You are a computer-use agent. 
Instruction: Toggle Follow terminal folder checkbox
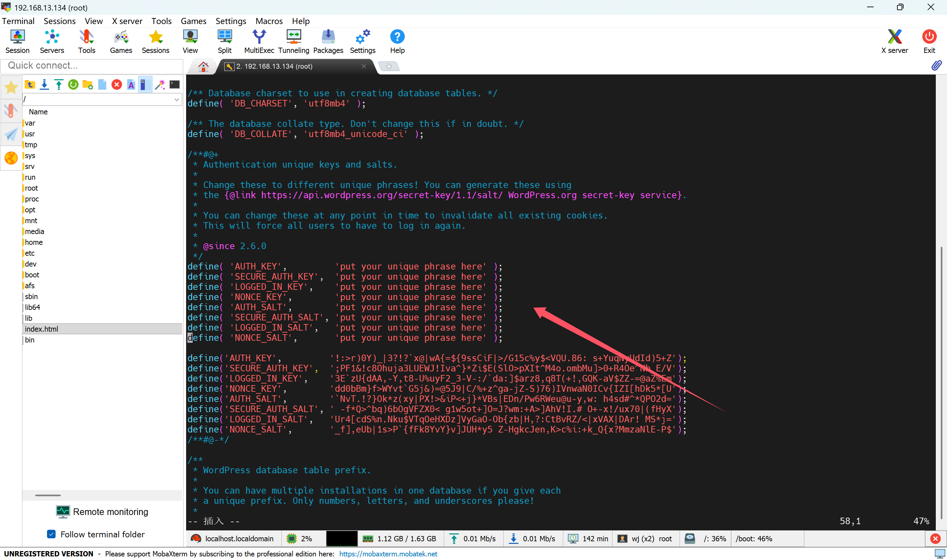[x=51, y=534]
